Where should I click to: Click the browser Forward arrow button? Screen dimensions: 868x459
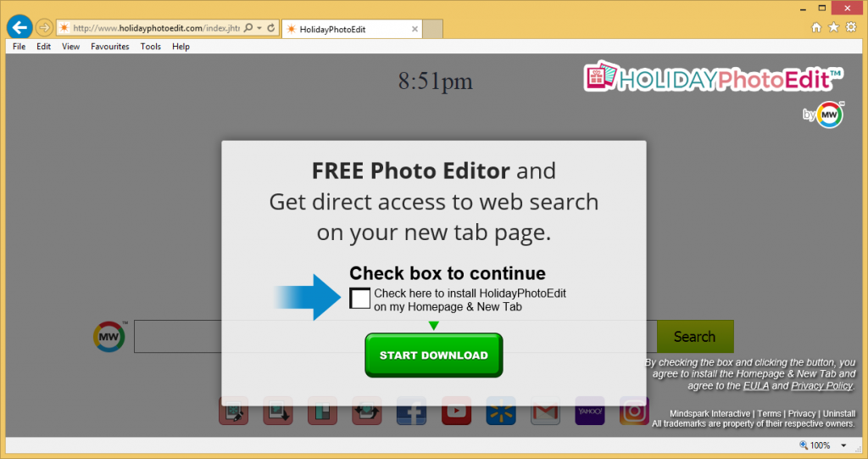coord(44,27)
